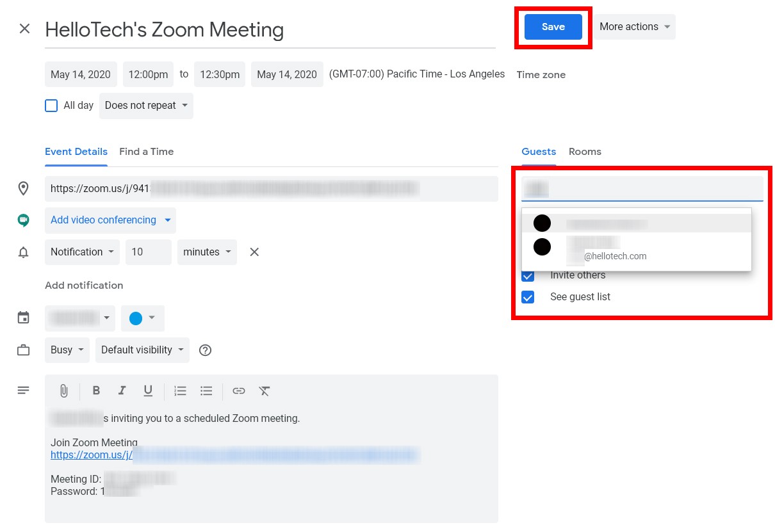Switch to Find a Time tab
775x532 pixels.
tap(146, 152)
